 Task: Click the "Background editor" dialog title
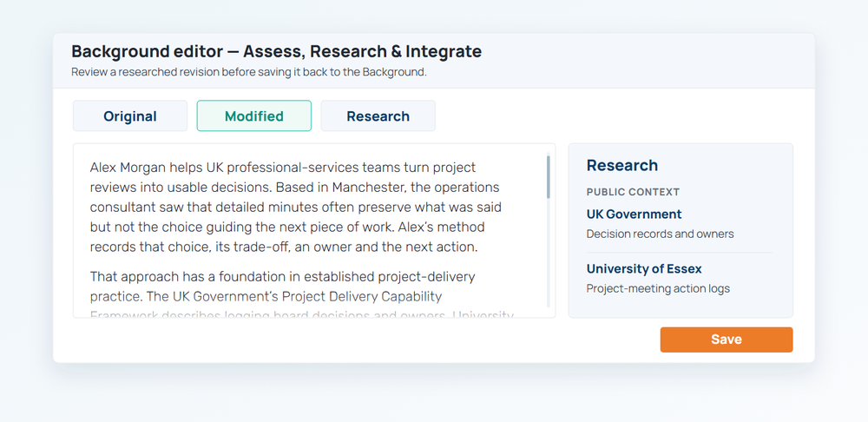(276, 51)
